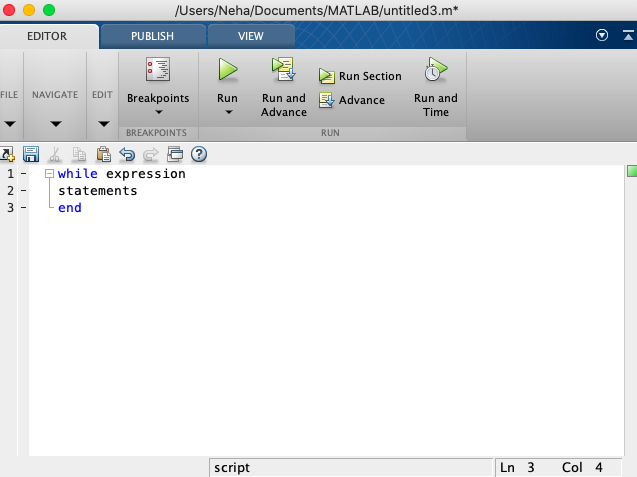The height and width of the screenshot is (477, 637).
Task: Click line number 1 in the gutter
Action: 10,174
